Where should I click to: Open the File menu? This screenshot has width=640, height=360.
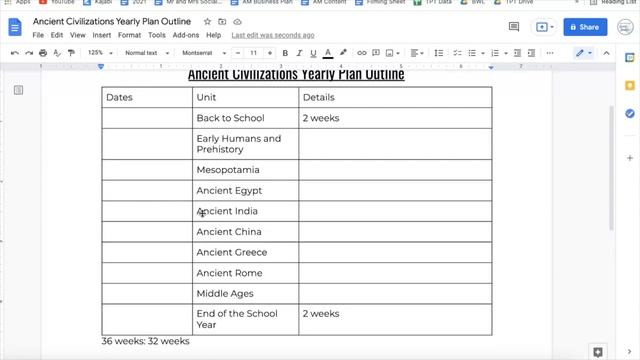pos(38,35)
